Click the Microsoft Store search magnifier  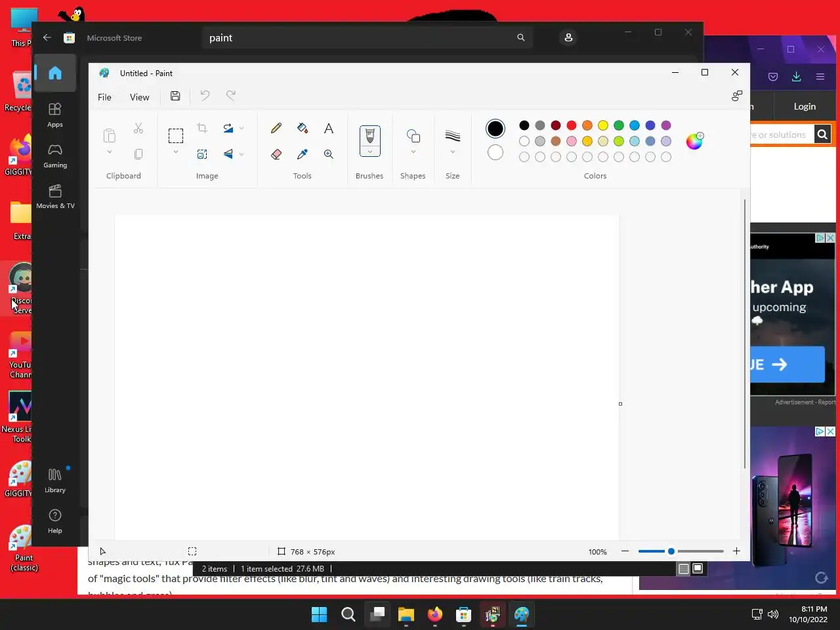pyautogui.click(x=521, y=37)
